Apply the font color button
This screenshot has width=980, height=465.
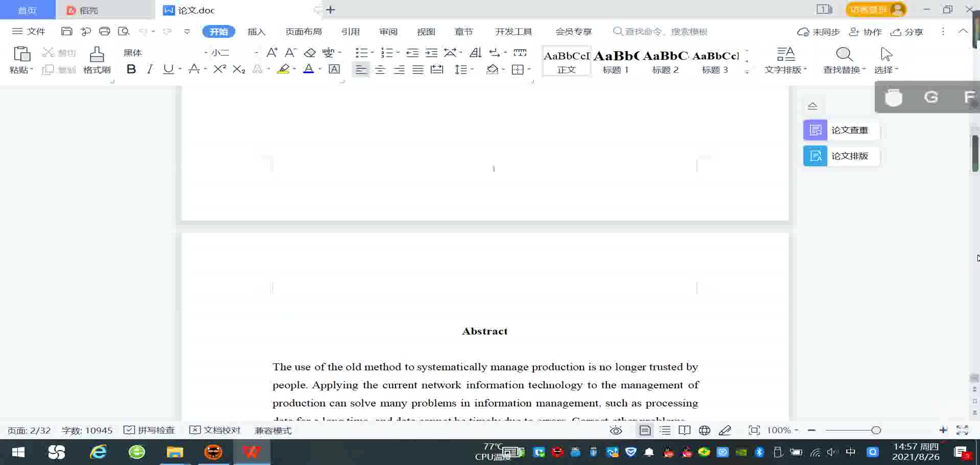click(x=309, y=69)
